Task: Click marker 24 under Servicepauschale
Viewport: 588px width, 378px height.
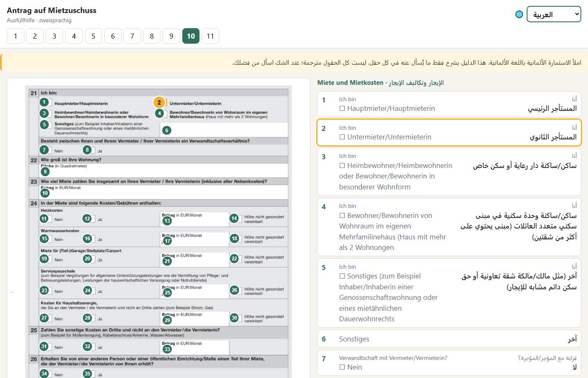Action: click(87, 291)
